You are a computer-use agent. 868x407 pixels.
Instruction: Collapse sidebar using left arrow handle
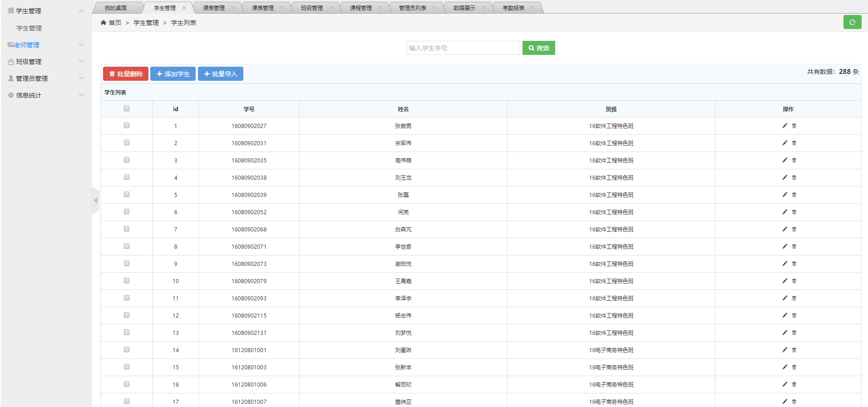(x=95, y=200)
